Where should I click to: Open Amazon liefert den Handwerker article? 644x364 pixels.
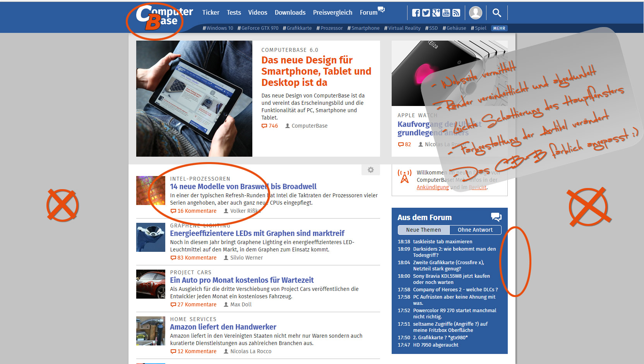click(223, 327)
